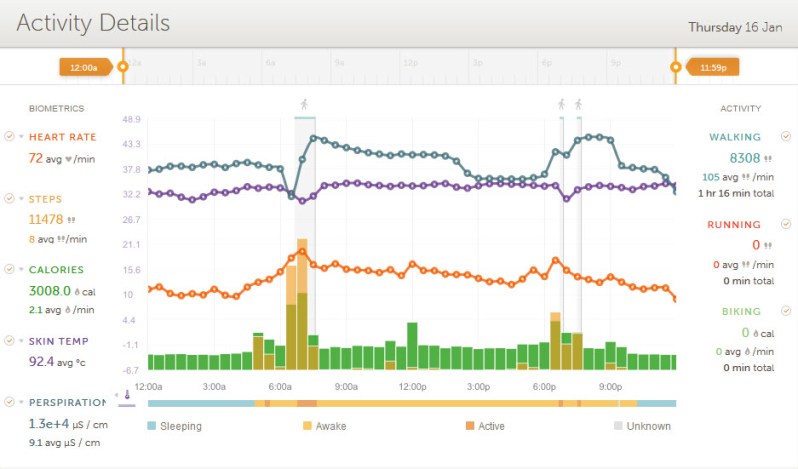Click the HEART RATE label
The width and height of the screenshot is (798, 469).
[x=62, y=137]
